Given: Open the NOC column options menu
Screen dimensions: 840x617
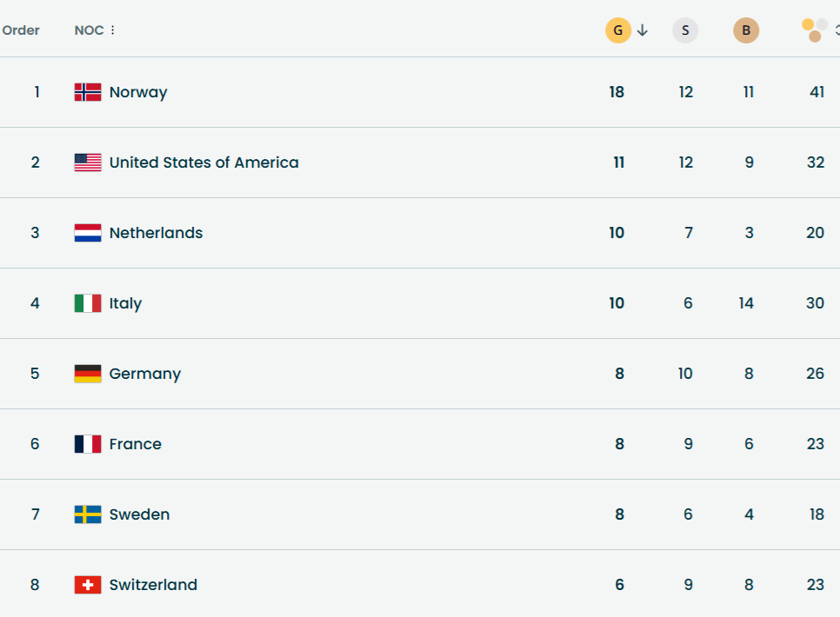Looking at the screenshot, I should click(x=113, y=30).
